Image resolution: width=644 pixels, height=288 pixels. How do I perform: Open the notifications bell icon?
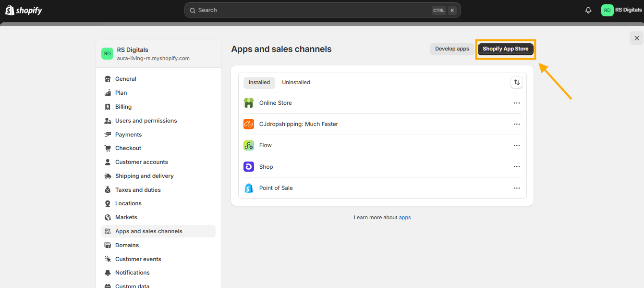coord(588,10)
